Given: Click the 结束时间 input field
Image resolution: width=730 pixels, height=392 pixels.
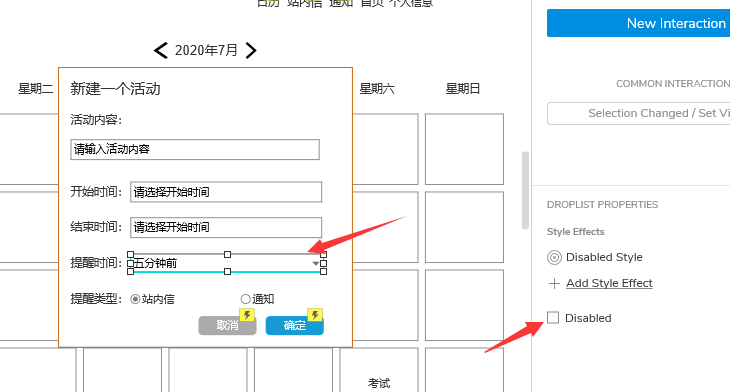Looking at the screenshot, I should tap(226, 227).
